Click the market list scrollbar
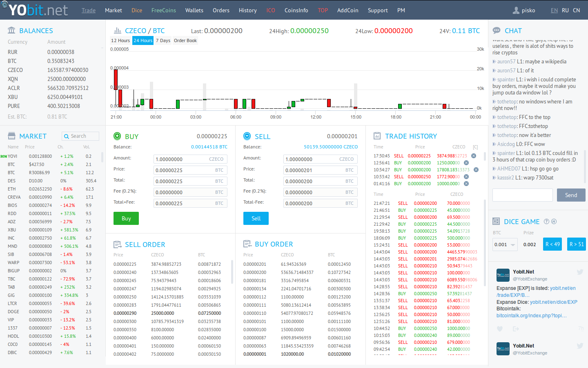This screenshot has width=588, height=368. click(x=102, y=157)
